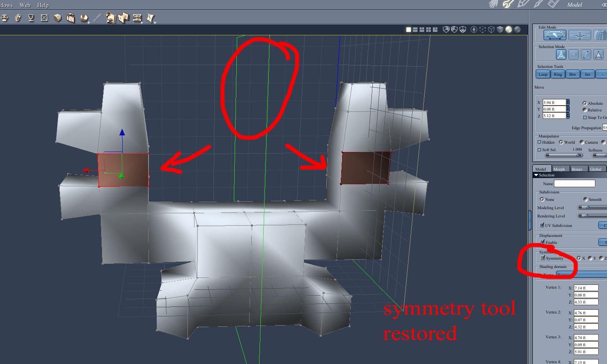
Task: Click the Move Y value stepper
Action: [568, 109]
